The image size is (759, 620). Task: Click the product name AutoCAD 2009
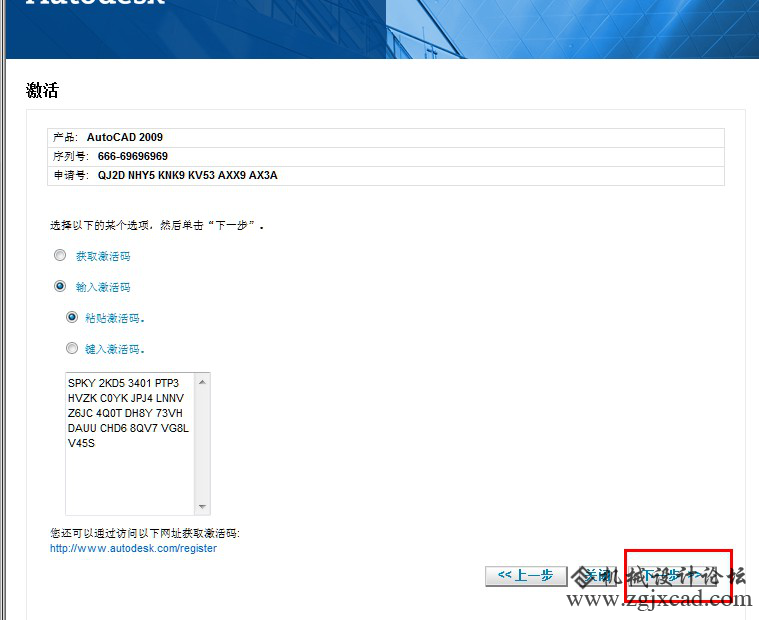click(125, 137)
